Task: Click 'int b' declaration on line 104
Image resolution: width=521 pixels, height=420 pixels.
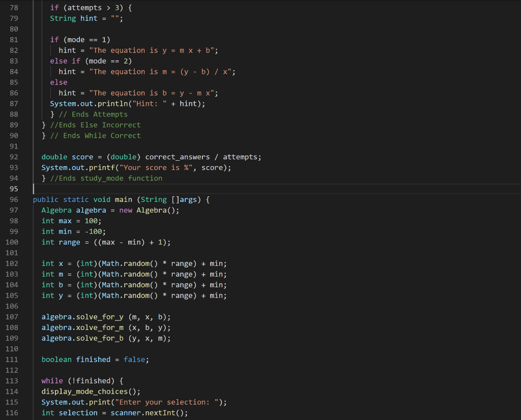Action: click(52, 285)
